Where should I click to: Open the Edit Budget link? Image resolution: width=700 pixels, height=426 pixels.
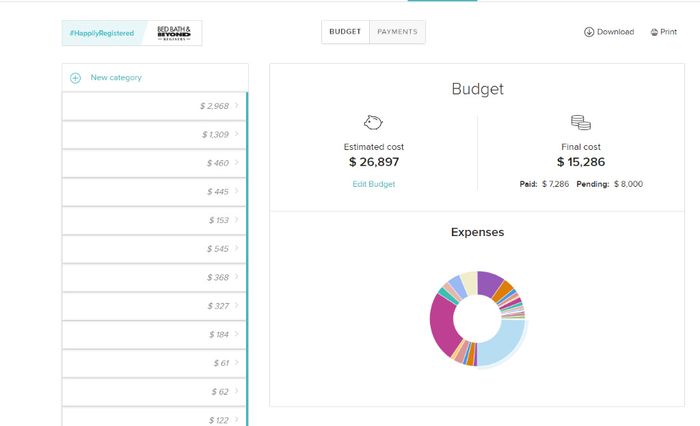[374, 184]
